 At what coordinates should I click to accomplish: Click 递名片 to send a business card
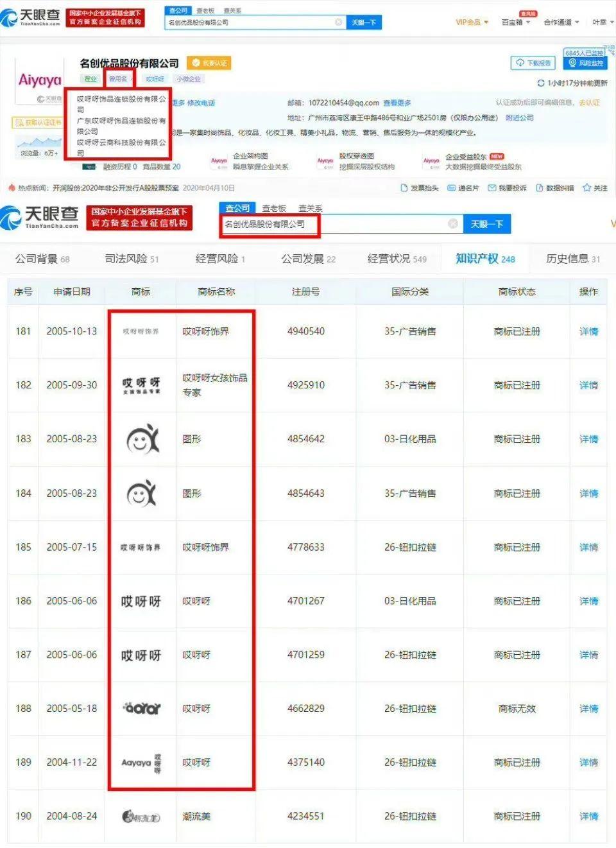pos(463,187)
